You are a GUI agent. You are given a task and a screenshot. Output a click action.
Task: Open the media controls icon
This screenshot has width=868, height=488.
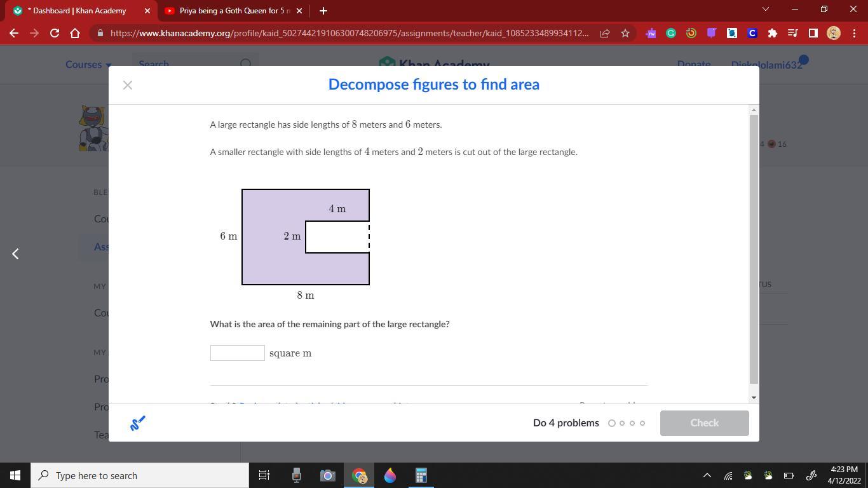tap(792, 33)
